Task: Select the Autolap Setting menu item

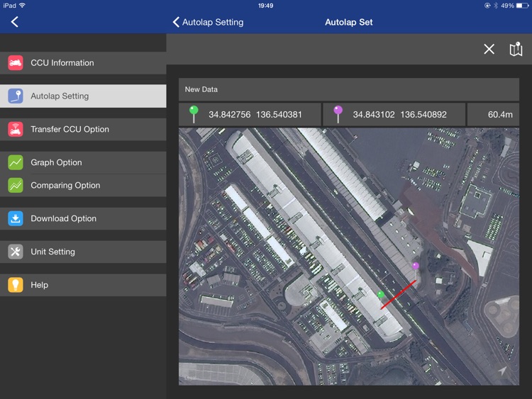Action: pyautogui.click(x=83, y=96)
